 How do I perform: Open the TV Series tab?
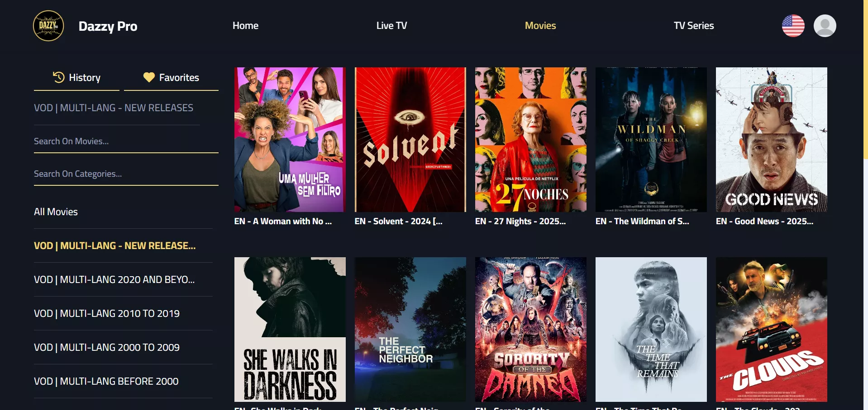(694, 26)
